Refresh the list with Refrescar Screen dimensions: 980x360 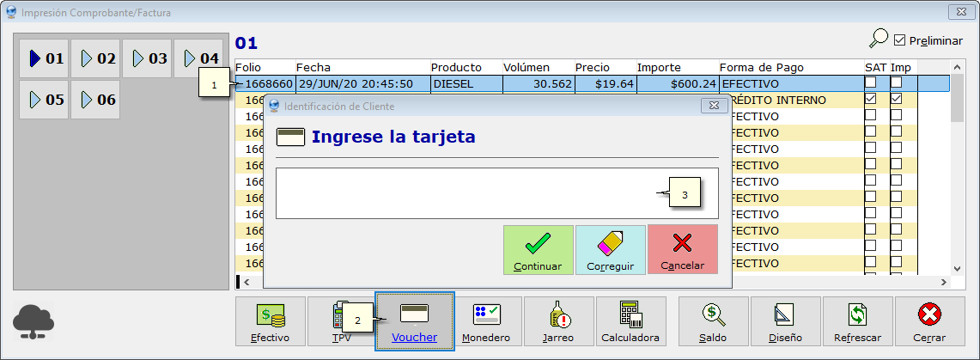(x=857, y=322)
